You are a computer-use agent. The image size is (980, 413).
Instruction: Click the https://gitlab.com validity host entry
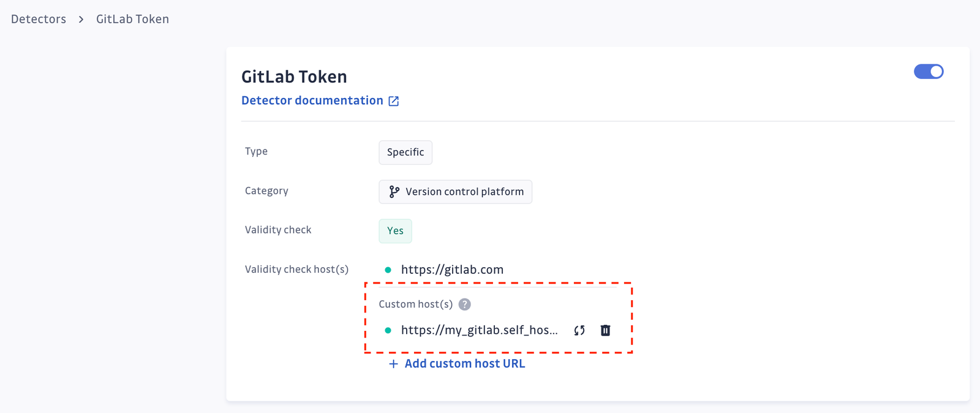pos(452,269)
